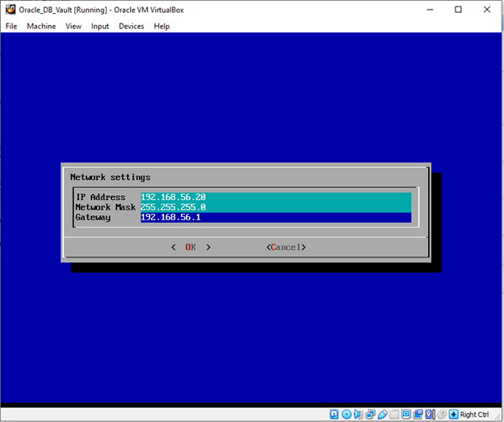Click the 'Network settings' dialog title
504x422 pixels.
tap(110, 178)
